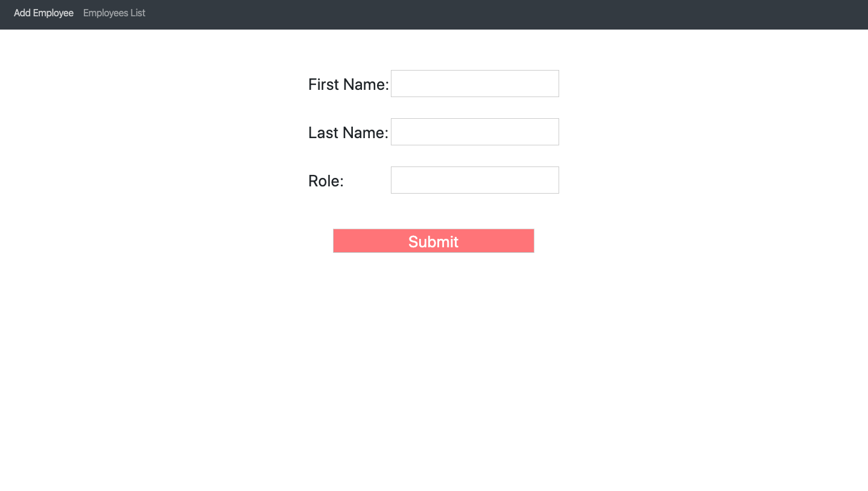This screenshot has width=868, height=491.
Task: Click the red Submit bar
Action: pyautogui.click(x=433, y=240)
